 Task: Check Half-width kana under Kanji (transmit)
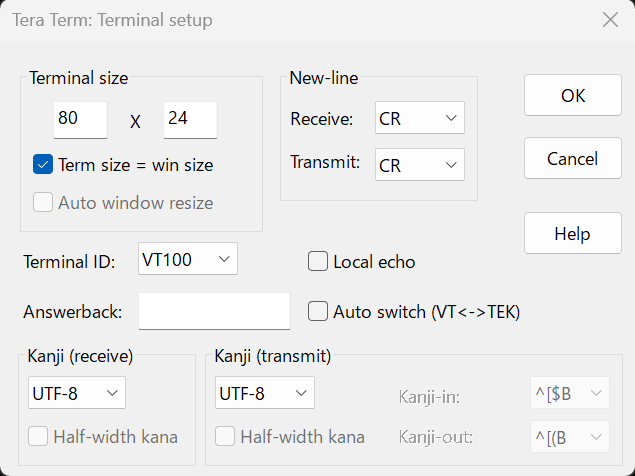pos(226,437)
